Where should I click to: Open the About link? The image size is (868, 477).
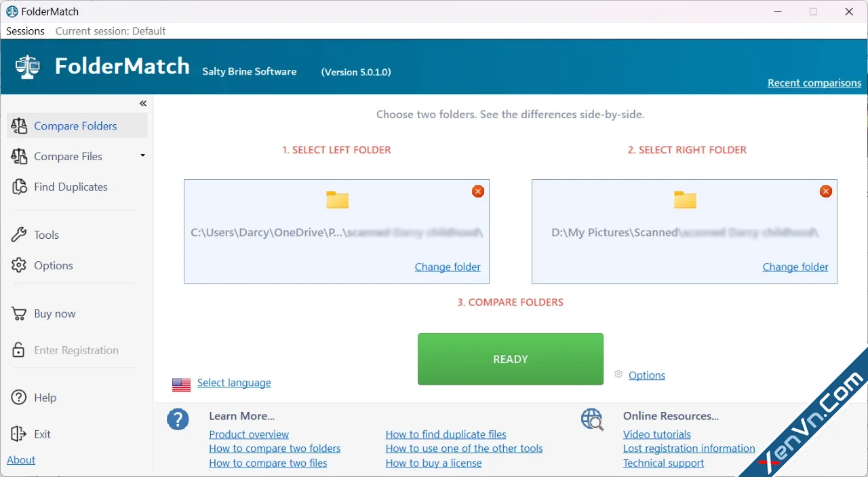click(21, 460)
